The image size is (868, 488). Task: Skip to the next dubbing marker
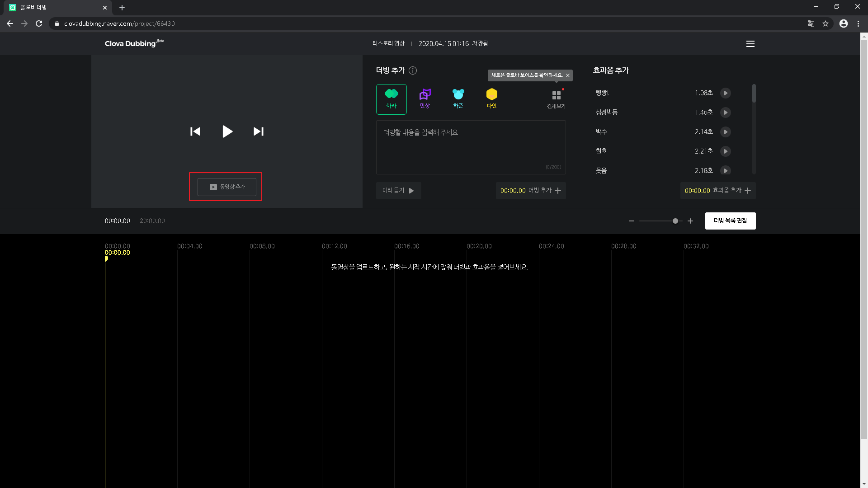[x=259, y=131]
